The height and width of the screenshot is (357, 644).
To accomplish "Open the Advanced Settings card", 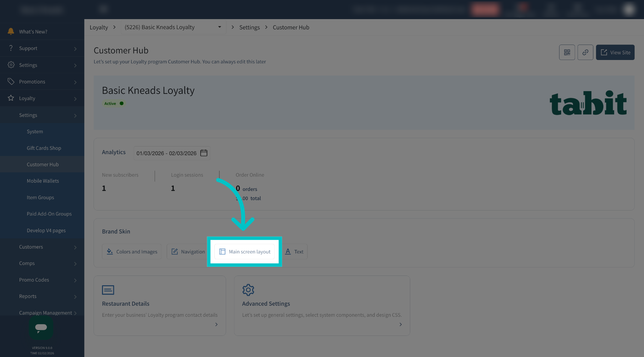I will [322, 306].
